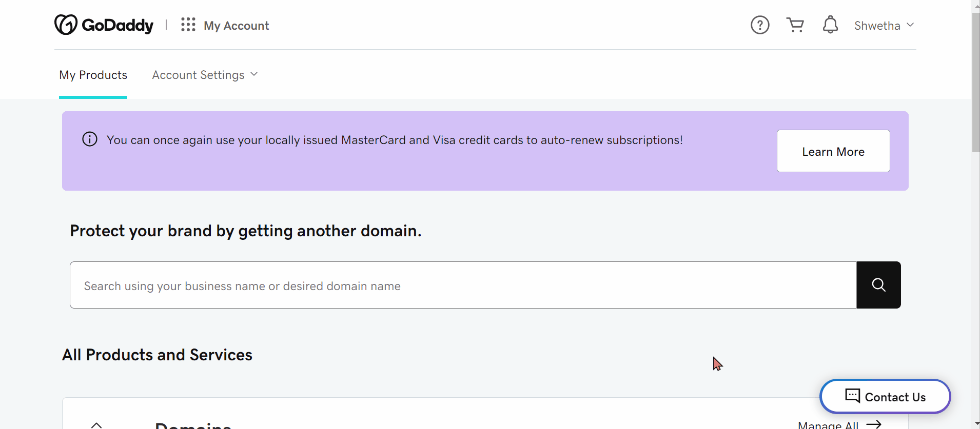Screen dimensions: 980x429
Task: Click the Manage All link
Action: pos(828,425)
